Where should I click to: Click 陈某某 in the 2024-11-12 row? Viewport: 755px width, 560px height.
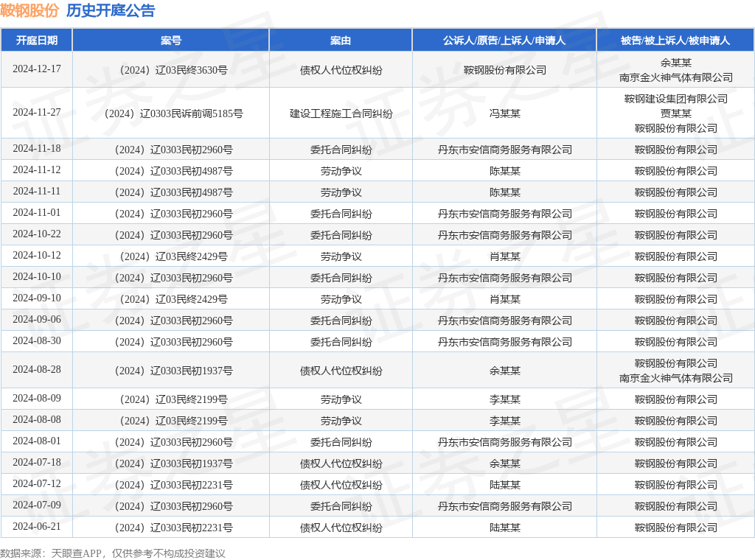click(504, 171)
